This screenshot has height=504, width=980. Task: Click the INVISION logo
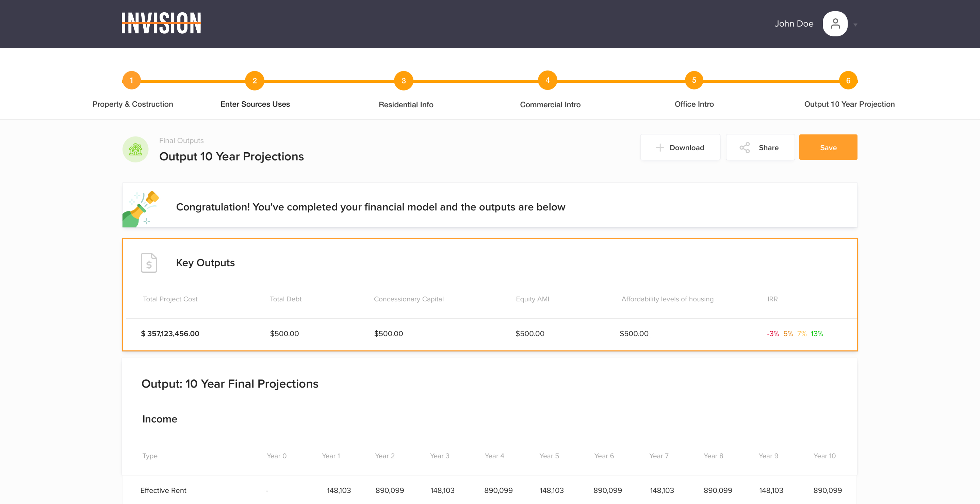coord(161,23)
